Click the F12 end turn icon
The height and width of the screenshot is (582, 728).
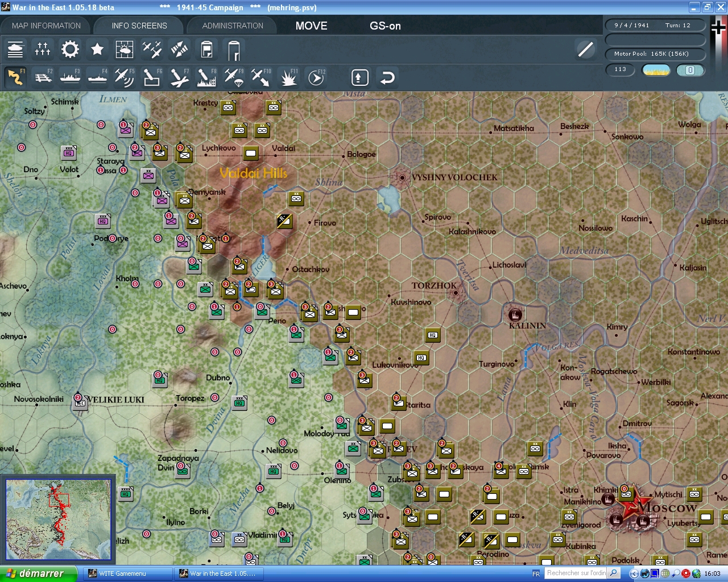click(x=316, y=77)
